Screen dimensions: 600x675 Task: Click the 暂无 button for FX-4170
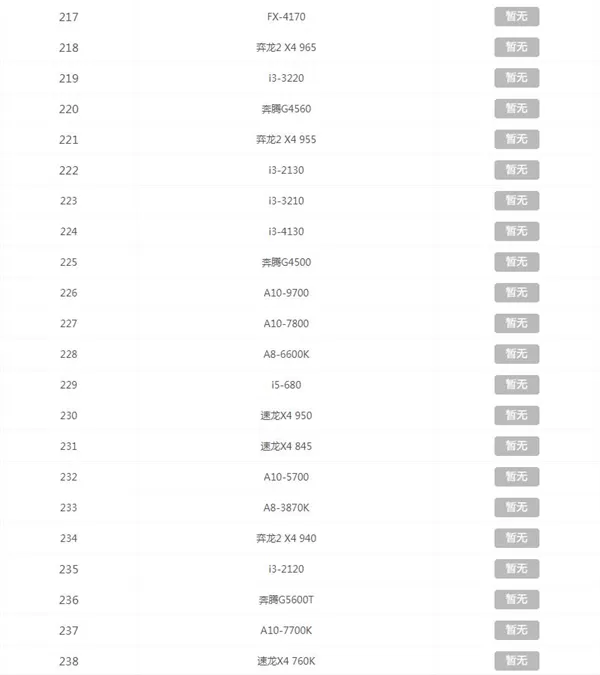(x=516, y=17)
